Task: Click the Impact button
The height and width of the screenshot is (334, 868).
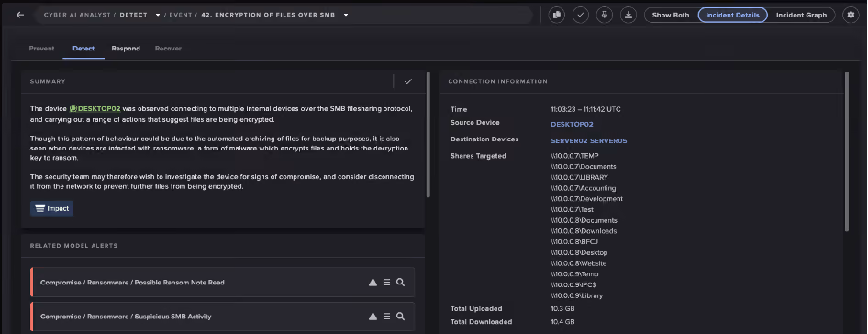Action: point(52,209)
